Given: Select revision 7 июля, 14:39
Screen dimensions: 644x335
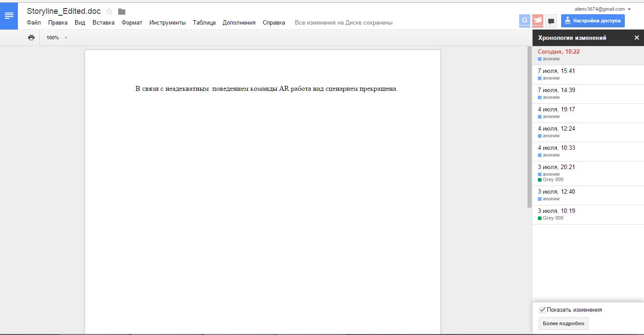Looking at the screenshot, I should point(588,94).
